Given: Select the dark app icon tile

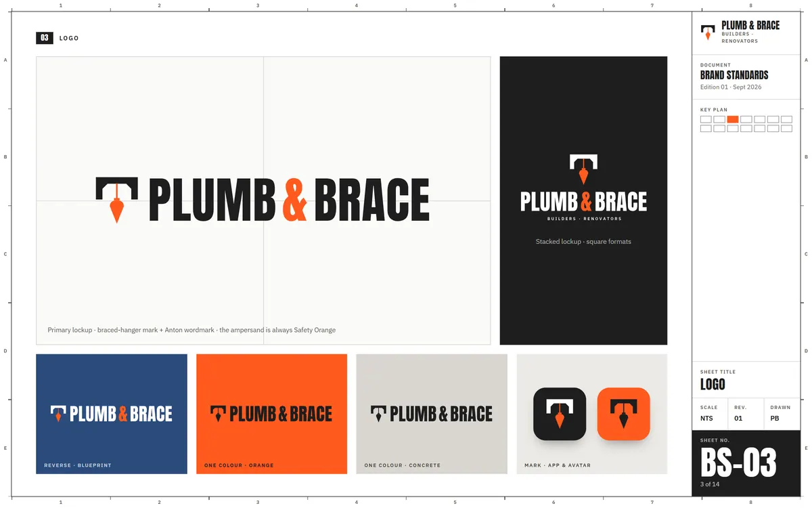Looking at the screenshot, I should click(x=560, y=414).
